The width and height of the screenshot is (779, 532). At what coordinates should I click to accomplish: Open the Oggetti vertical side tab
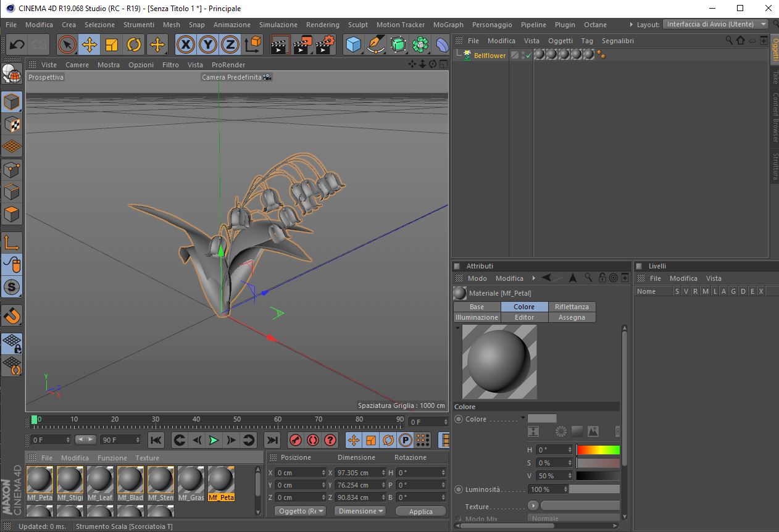click(x=774, y=49)
